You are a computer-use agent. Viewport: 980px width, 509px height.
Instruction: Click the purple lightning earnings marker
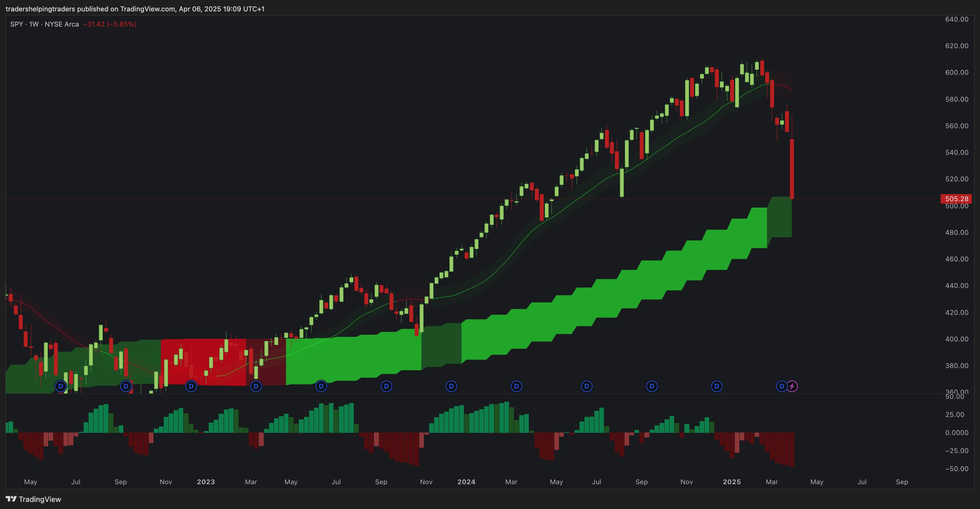click(792, 386)
